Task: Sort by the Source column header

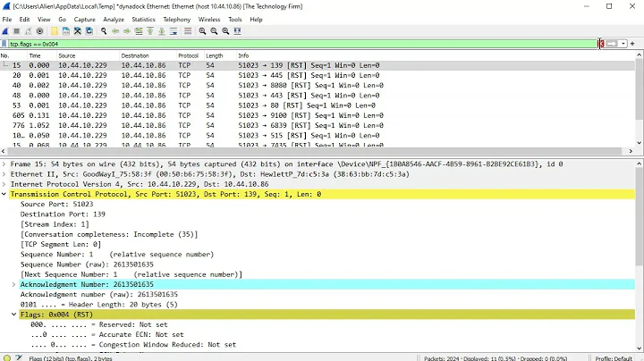Action: tap(88, 55)
